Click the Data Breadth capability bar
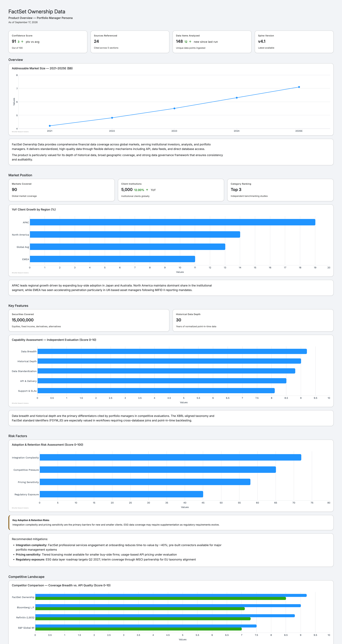Image resolution: width=342 pixels, height=644 pixels. [172, 351]
